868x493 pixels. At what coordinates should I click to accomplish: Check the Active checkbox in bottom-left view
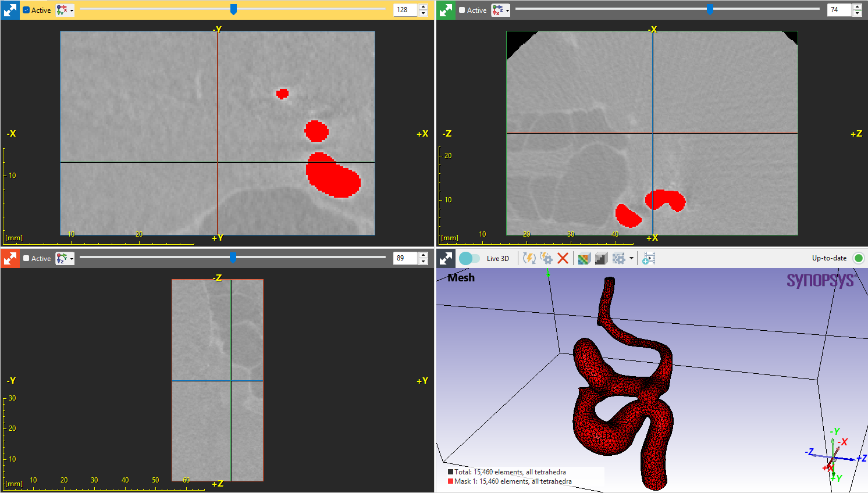click(x=26, y=258)
